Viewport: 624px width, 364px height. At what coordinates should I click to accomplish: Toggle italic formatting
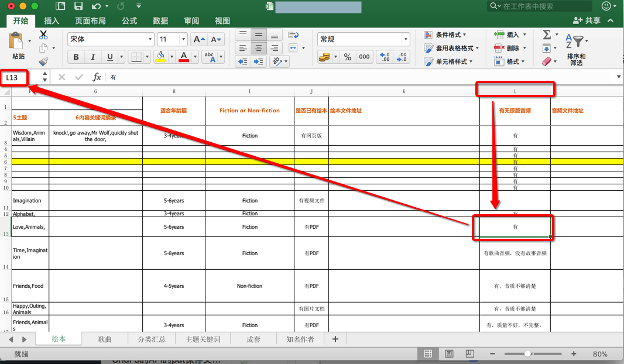(x=92, y=57)
